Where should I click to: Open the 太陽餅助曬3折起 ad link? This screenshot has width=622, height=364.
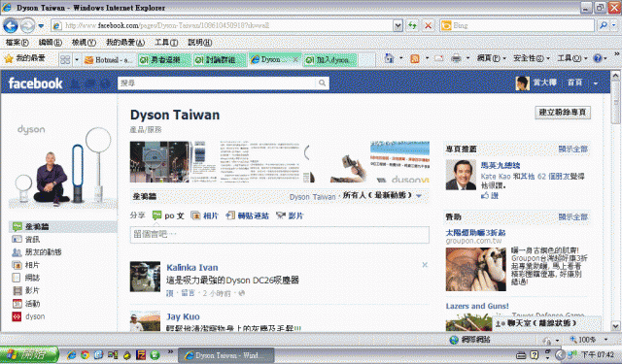tap(475, 233)
